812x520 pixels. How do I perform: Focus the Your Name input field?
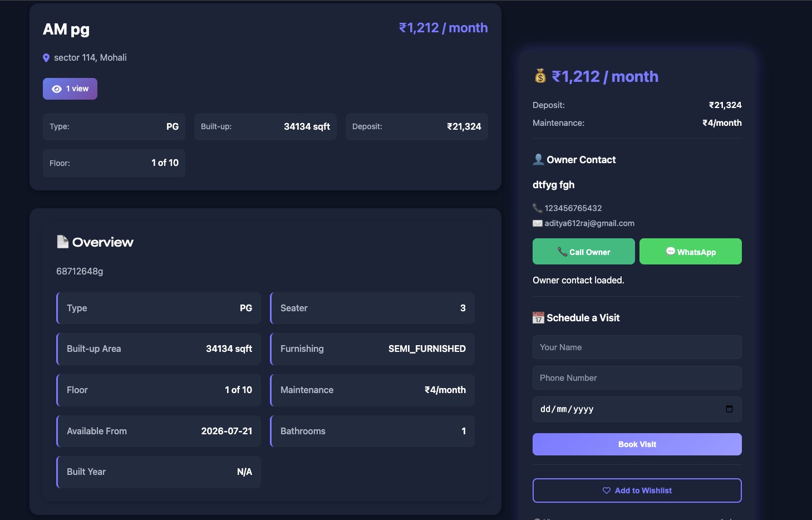(x=637, y=347)
